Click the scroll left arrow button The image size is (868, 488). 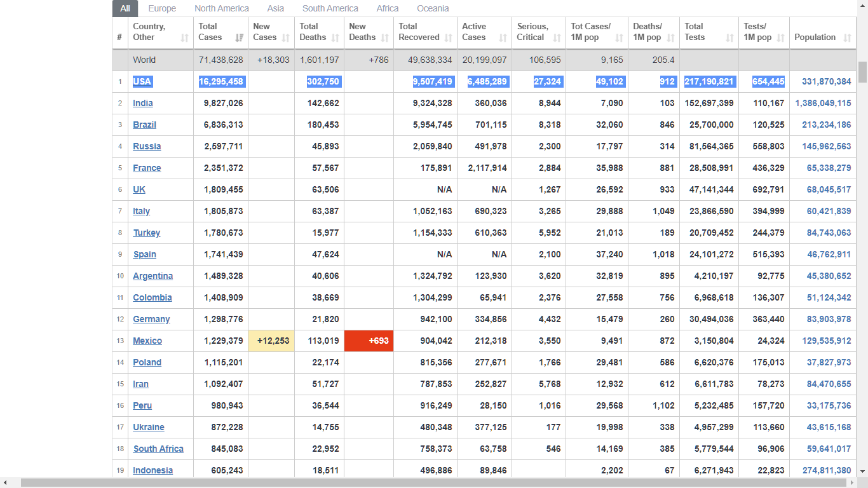click(5, 483)
